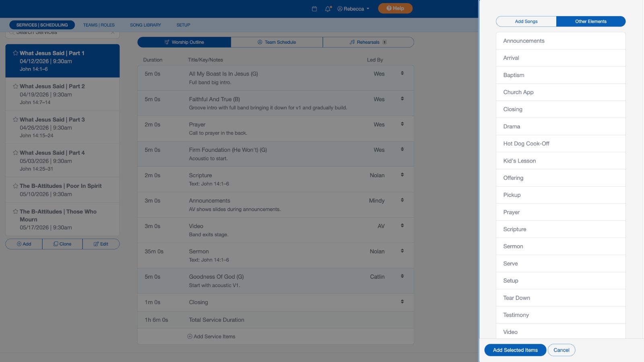Switch to the Team Schedule tab
The image size is (644, 362).
point(277,42)
